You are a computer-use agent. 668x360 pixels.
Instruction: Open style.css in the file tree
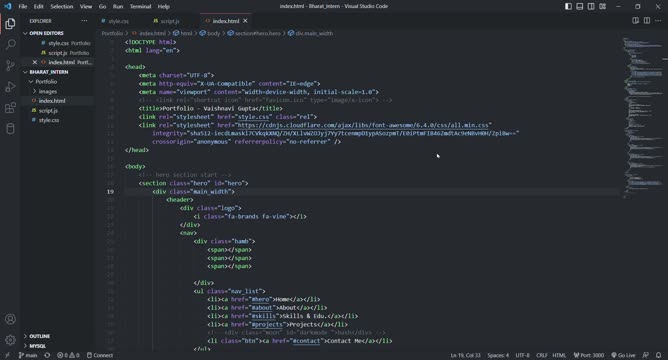coord(49,120)
